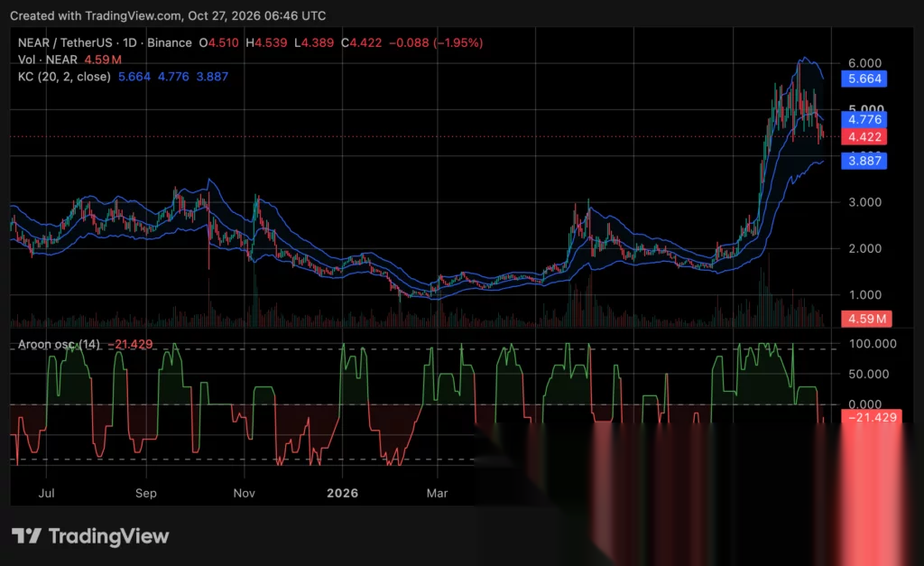924x566 pixels.
Task: Click the 0.000 Aroon axis label
Action: (x=864, y=404)
